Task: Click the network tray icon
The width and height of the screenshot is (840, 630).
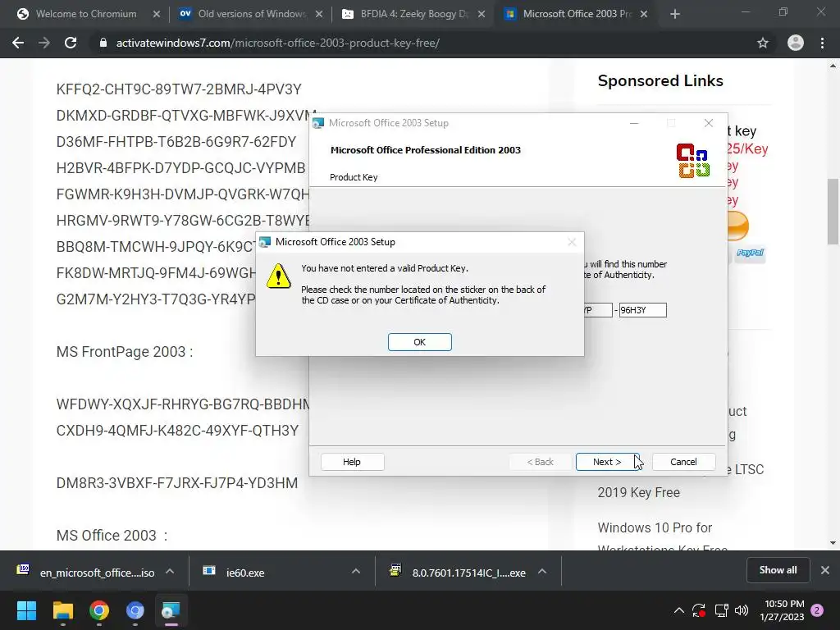Action: tap(721, 610)
